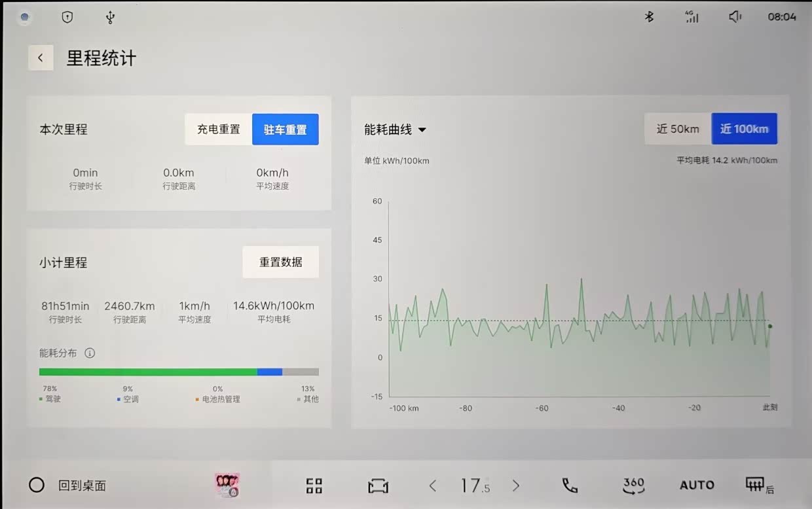Viewport: 812px width, 509px height.
Task: Tap the 本次里程 heading
Action: (x=64, y=130)
